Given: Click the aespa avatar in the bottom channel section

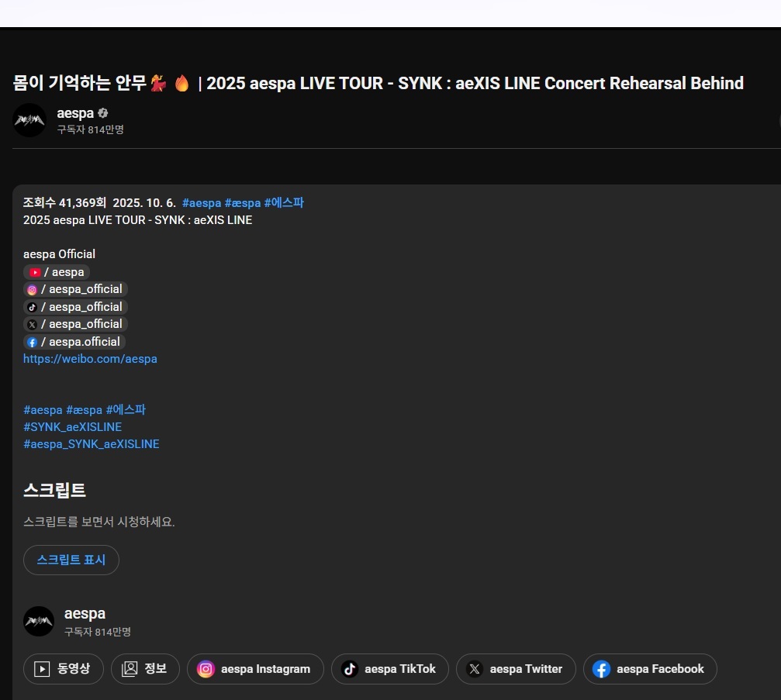Looking at the screenshot, I should 39,621.
